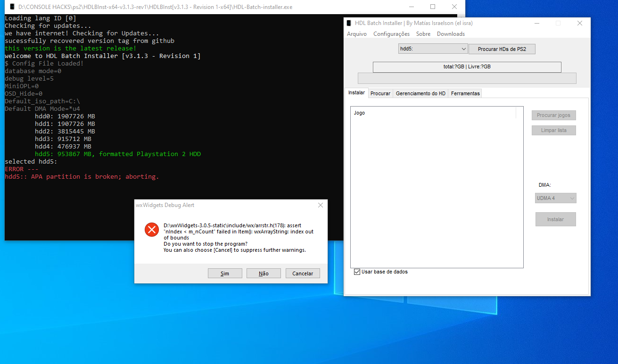The width and height of the screenshot is (618, 364).
Task: Click Procurar HDs de PS2 button
Action: 502,49
